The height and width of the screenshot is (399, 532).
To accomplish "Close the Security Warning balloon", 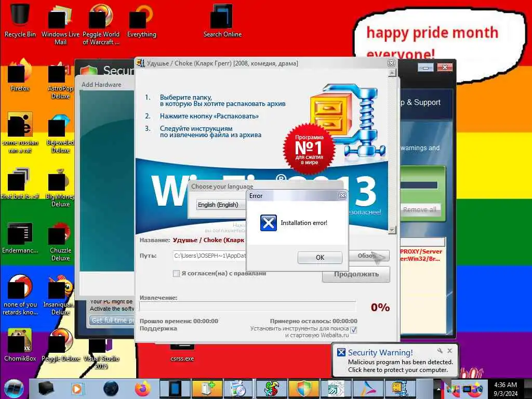I will (449, 351).
